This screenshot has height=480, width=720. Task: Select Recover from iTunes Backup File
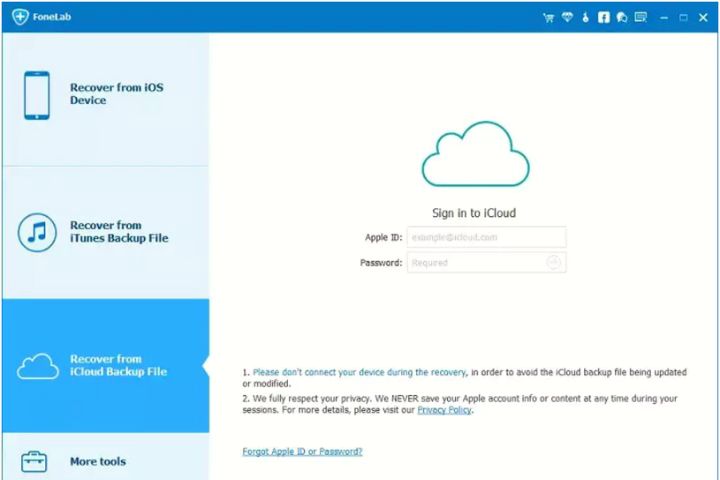coord(106,232)
